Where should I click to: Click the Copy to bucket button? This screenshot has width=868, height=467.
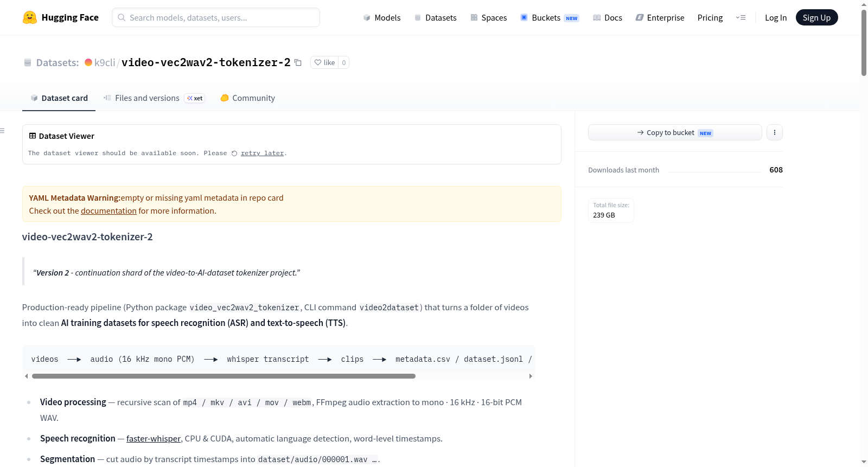click(x=675, y=132)
